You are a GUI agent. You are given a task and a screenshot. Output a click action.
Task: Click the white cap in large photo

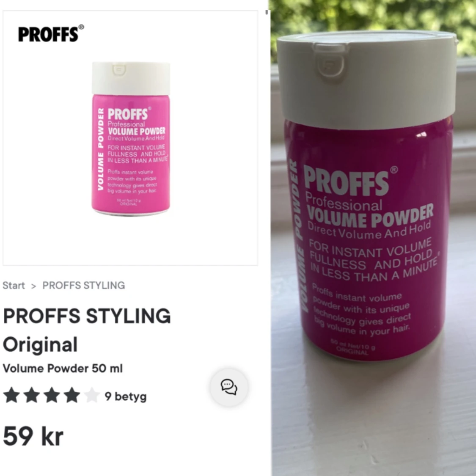[x=367, y=79]
